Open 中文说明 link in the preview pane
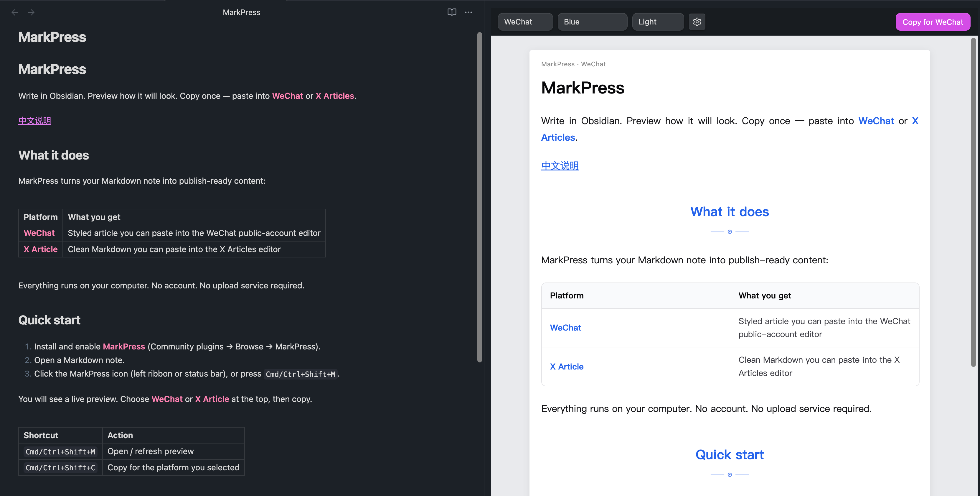Viewport: 980px width, 496px height. [560, 166]
